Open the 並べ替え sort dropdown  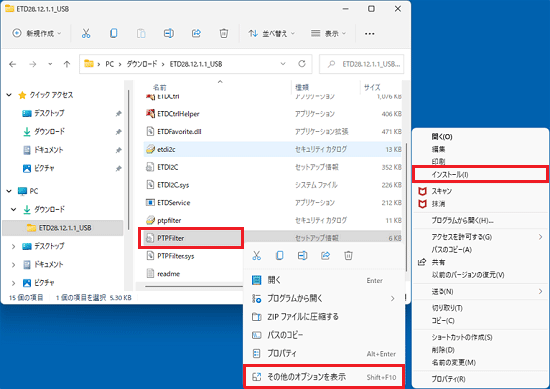click(271, 33)
